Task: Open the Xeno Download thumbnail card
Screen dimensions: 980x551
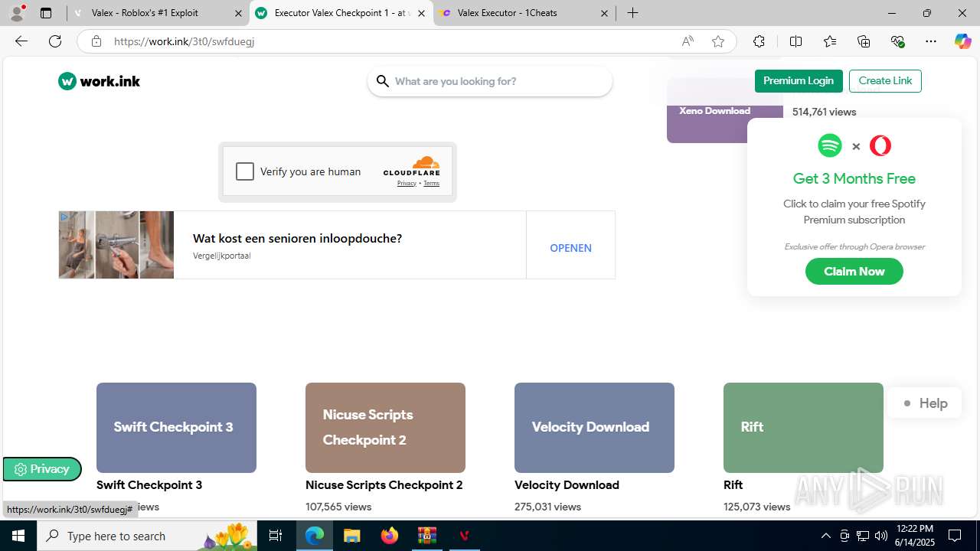Action: (x=724, y=110)
